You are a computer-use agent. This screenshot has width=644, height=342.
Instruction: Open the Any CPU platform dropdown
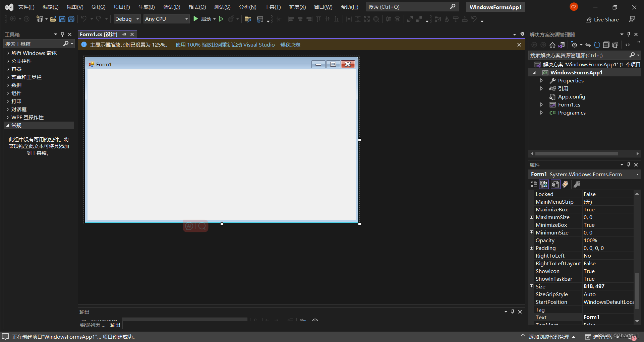(167, 19)
